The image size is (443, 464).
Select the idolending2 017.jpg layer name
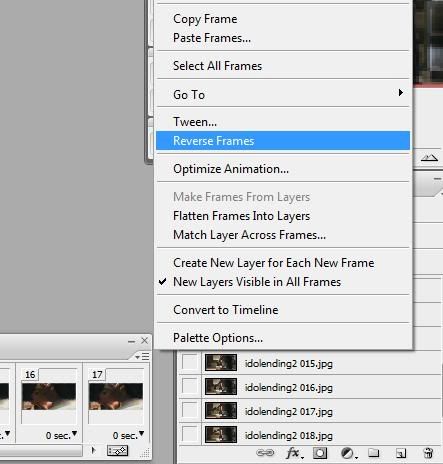click(x=289, y=411)
